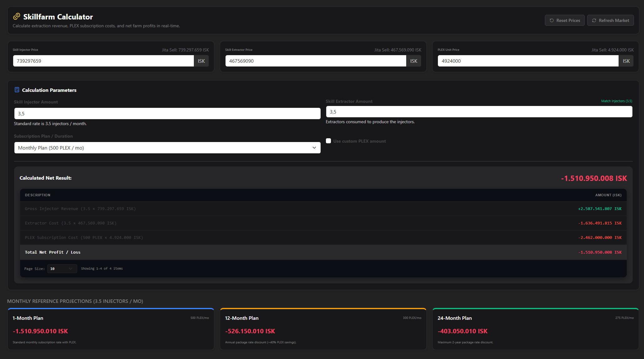
Task: Click the Match Injectors (3.5) link
Action: click(616, 101)
